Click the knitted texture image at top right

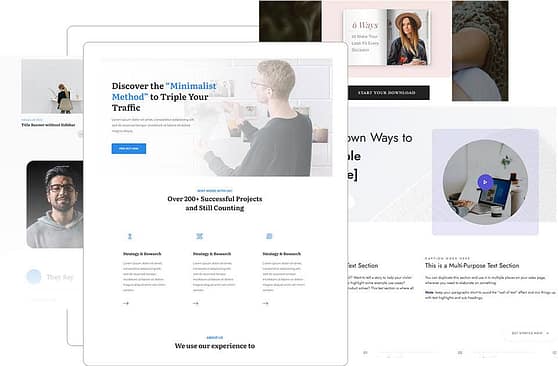click(480, 51)
